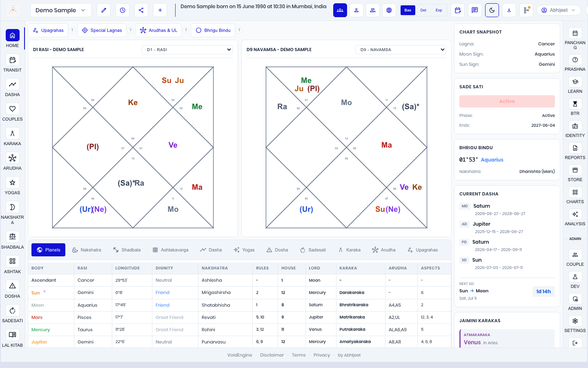Click the Bhrigu Bindu button
This screenshot has height=368, width=588.
click(x=213, y=30)
